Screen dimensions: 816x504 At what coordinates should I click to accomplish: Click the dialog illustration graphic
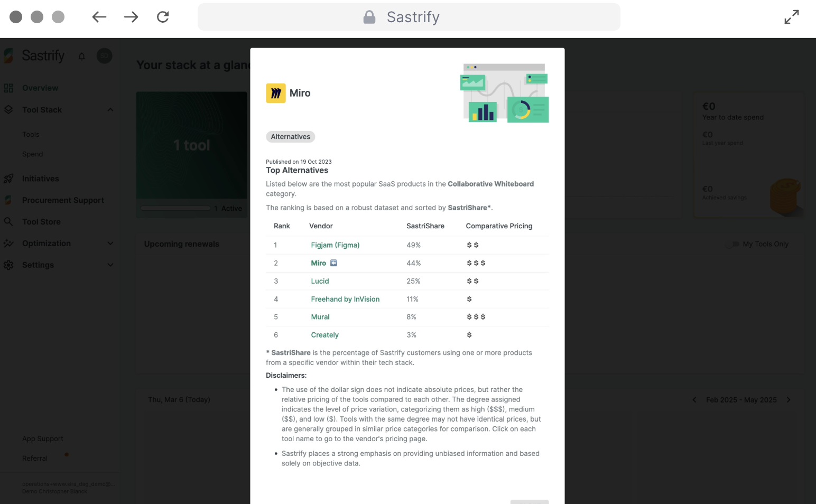tap(505, 93)
